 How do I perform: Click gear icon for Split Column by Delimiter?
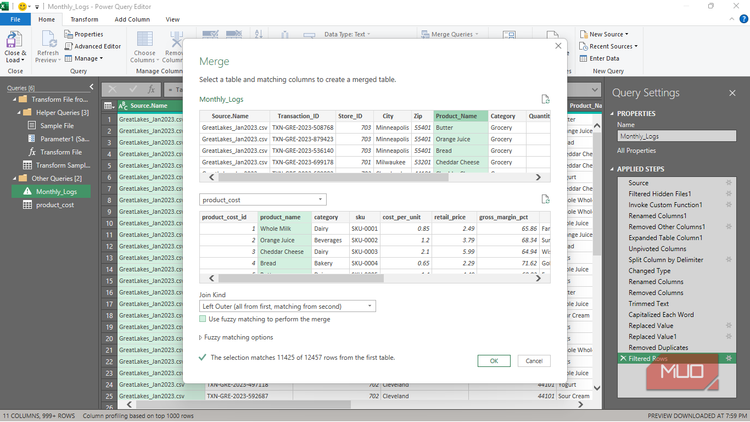tap(728, 260)
